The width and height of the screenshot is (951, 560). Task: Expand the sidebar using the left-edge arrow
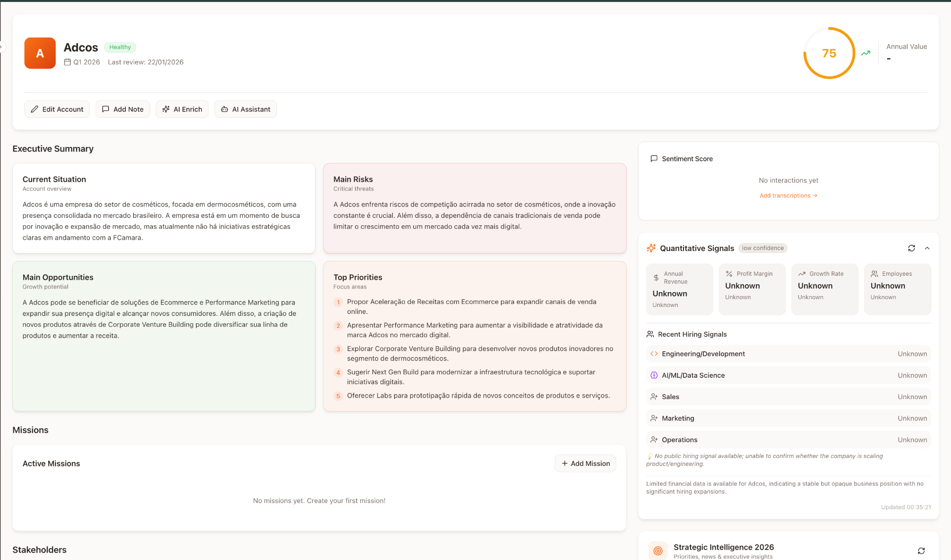coord(2,47)
